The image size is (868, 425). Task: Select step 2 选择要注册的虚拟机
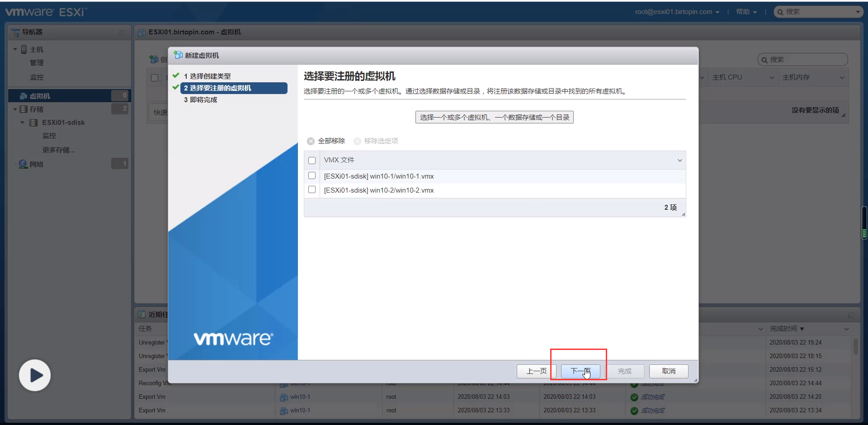click(x=234, y=88)
